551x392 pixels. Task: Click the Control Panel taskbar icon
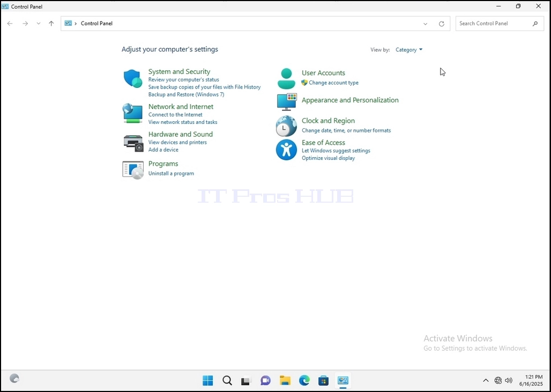point(342,380)
